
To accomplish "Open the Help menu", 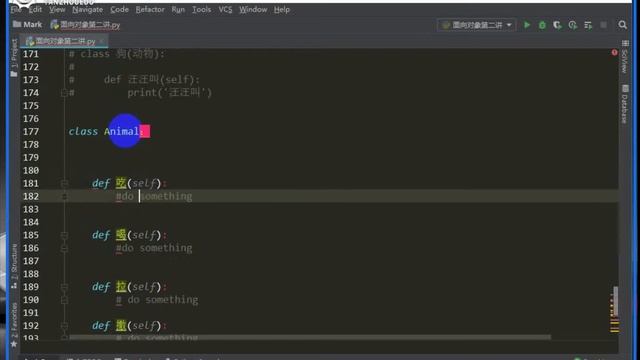I will pyautogui.click(x=282, y=9).
